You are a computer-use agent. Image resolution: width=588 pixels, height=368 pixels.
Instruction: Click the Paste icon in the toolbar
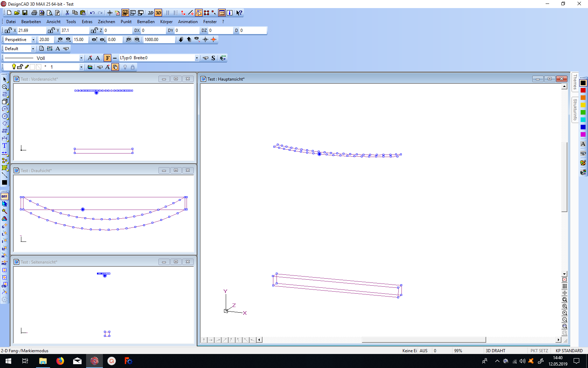(x=83, y=13)
